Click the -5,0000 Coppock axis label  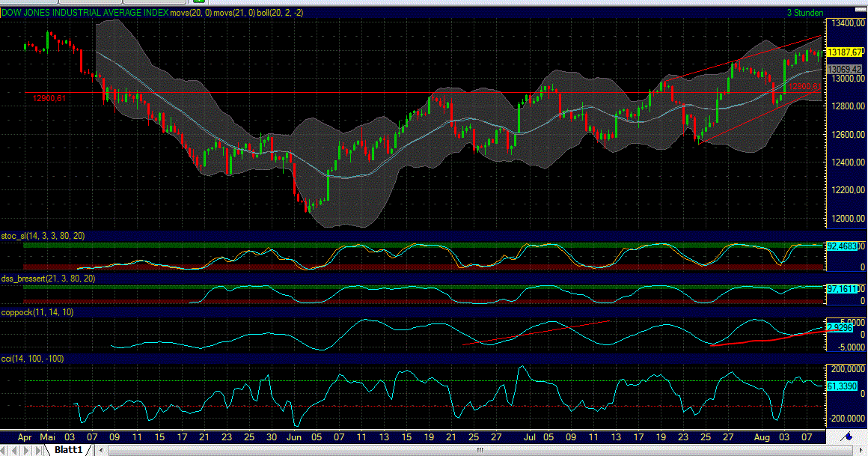[x=850, y=347]
